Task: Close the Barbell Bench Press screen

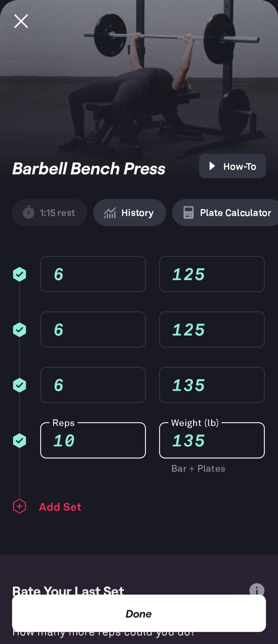Action: click(x=21, y=21)
